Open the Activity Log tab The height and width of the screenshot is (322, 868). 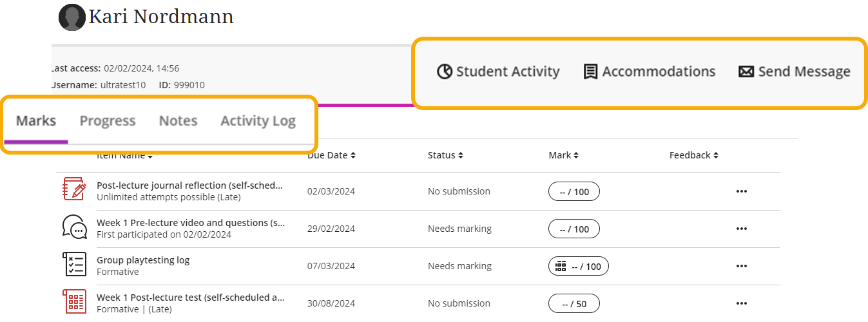tap(258, 121)
